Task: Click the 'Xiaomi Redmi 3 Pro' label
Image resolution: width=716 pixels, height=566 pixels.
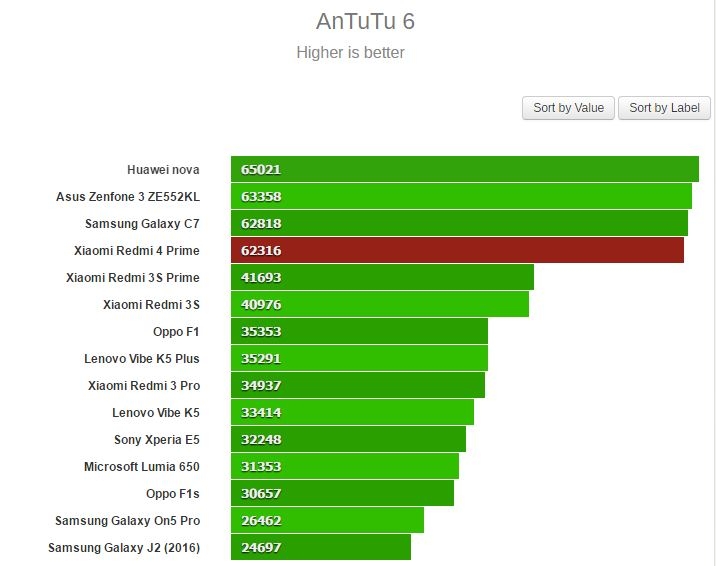Action: click(x=144, y=385)
